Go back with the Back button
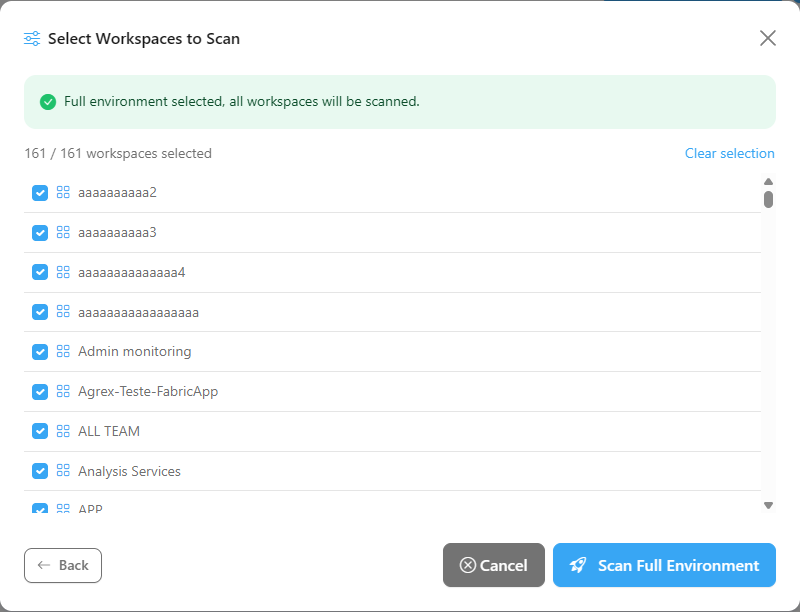Viewport: 800px width, 612px height. click(x=63, y=565)
